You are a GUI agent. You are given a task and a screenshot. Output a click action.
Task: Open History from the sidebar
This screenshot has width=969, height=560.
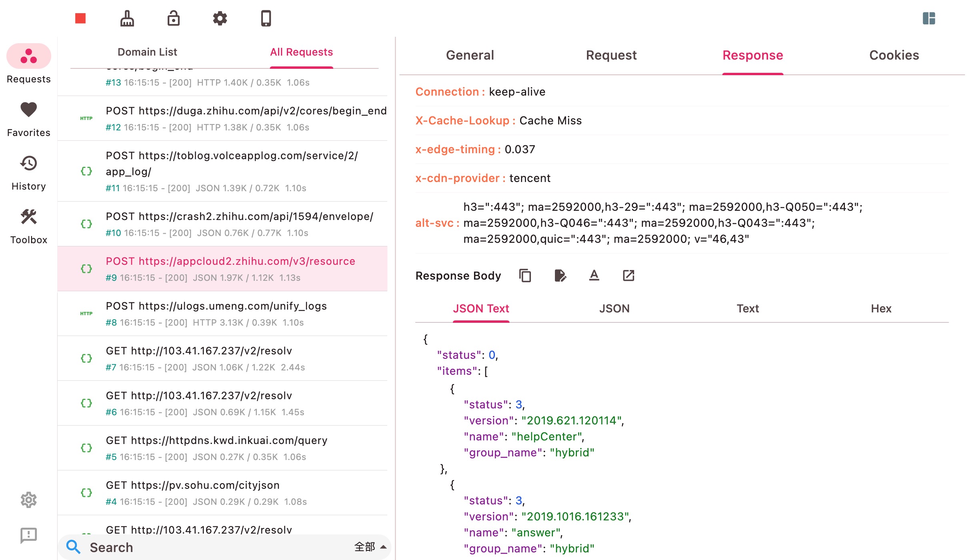point(28,163)
